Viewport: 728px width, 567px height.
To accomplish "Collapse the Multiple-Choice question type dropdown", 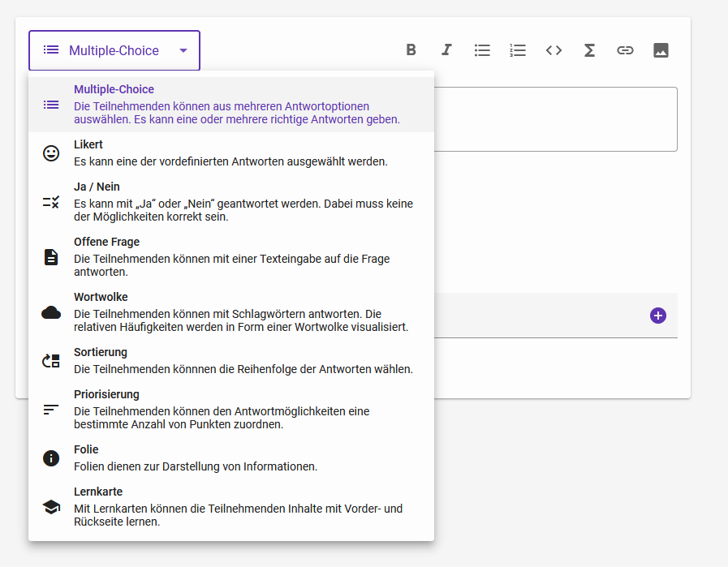I will click(114, 50).
